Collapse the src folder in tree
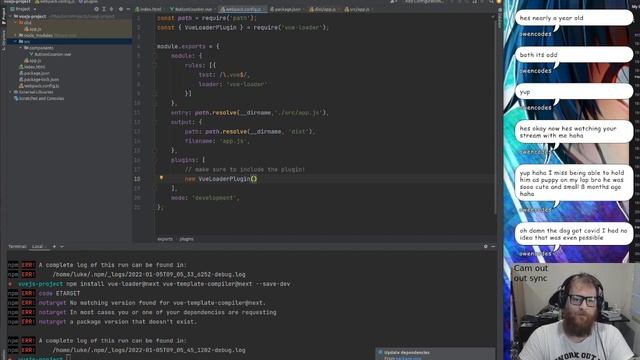This screenshot has width=640, height=360. click(16, 42)
